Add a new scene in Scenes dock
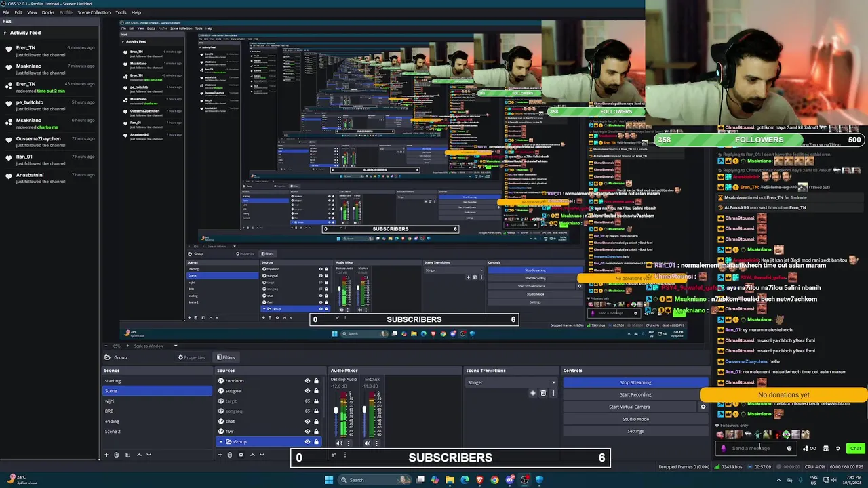The height and width of the screenshot is (488, 868). tap(106, 455)
